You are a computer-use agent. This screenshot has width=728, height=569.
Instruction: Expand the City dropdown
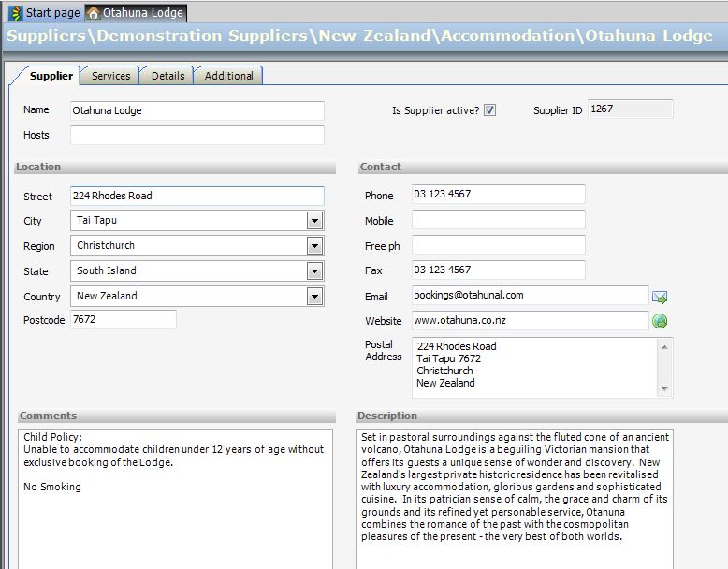point(315,221)
